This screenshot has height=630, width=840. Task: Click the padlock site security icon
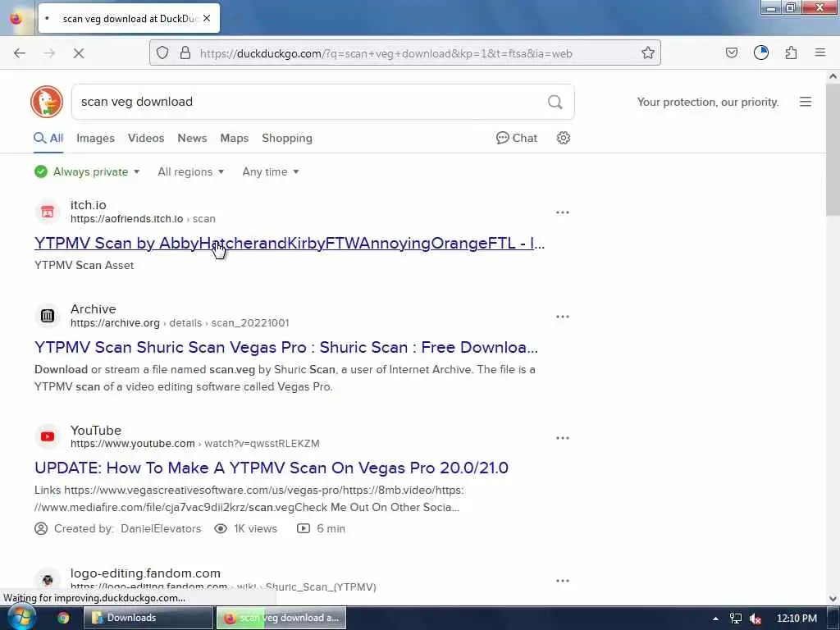pos(185,52)
